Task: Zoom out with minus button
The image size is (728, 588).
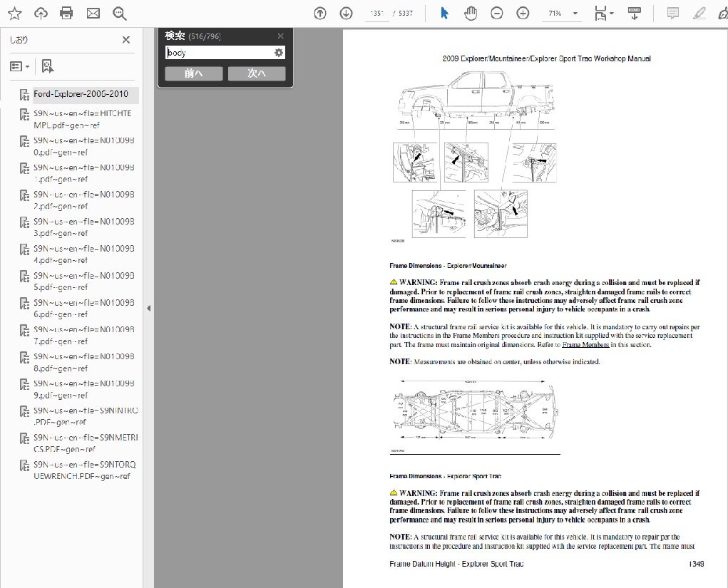Action: 497,14
